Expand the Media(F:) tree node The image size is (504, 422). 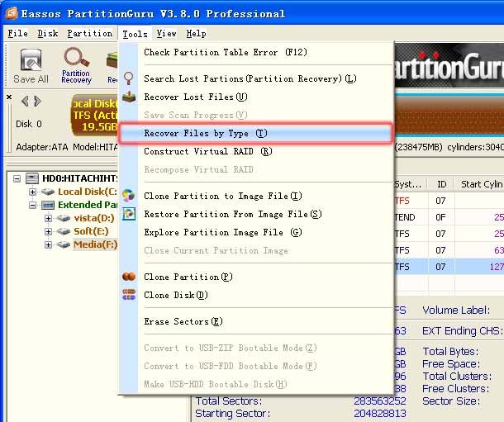point(48,244)
